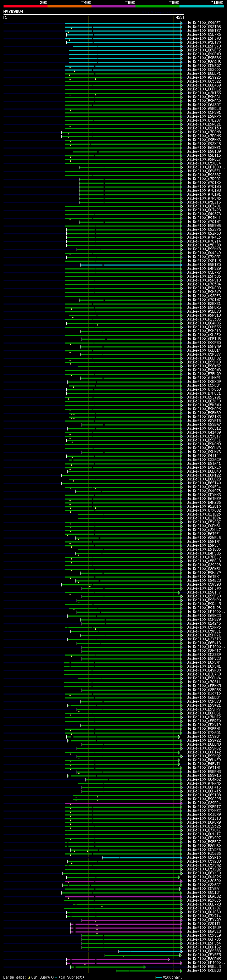The image size is (227, 980).
Task: Open hit UniRef100_A7PAM8
Action: pyautogui.click(x=203, y=132)
